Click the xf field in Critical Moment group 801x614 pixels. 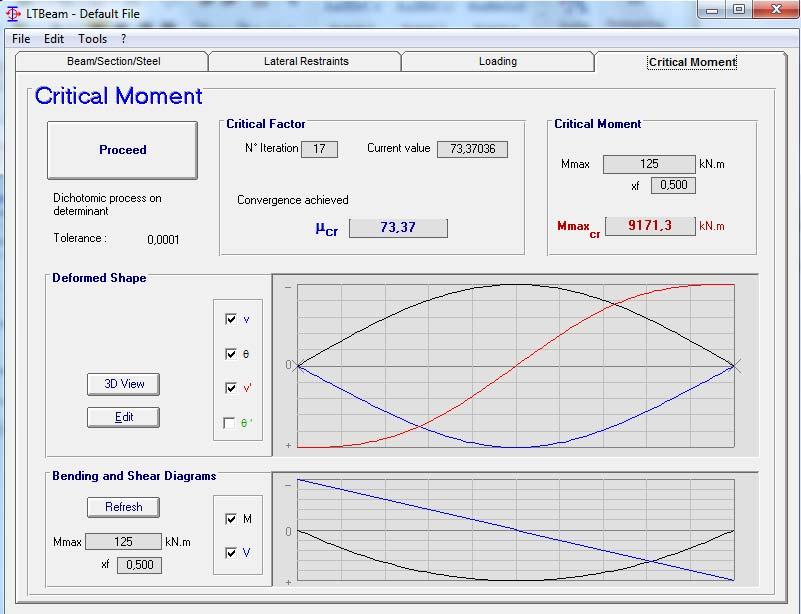click(x=673, y=185)
